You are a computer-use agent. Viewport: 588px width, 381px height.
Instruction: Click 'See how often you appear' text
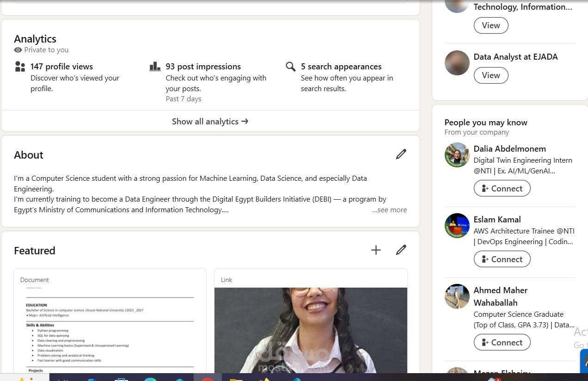[x=347, y=83]
